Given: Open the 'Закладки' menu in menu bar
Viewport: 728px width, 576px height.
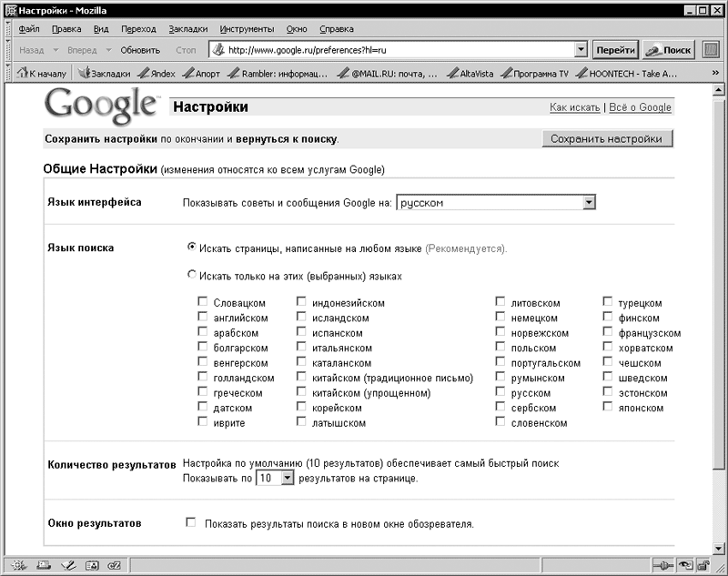Looking at the screenshot, I should coord(189,28).
